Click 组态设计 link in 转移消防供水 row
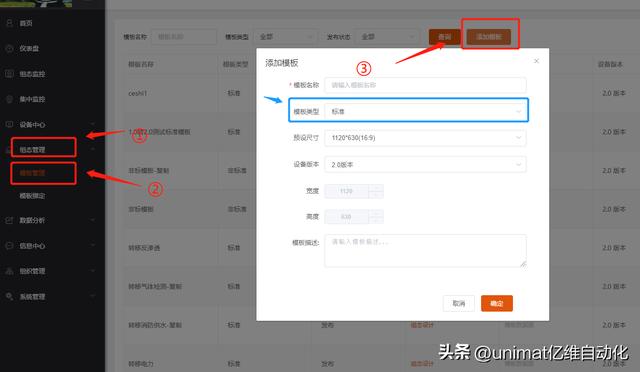The image size is (640, 372). pos(422,325)
